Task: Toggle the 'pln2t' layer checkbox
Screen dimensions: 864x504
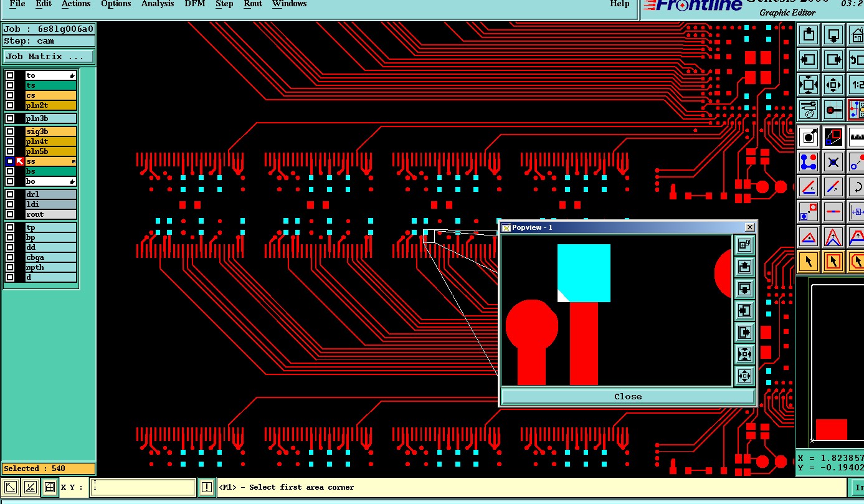Action: (10, 105)
